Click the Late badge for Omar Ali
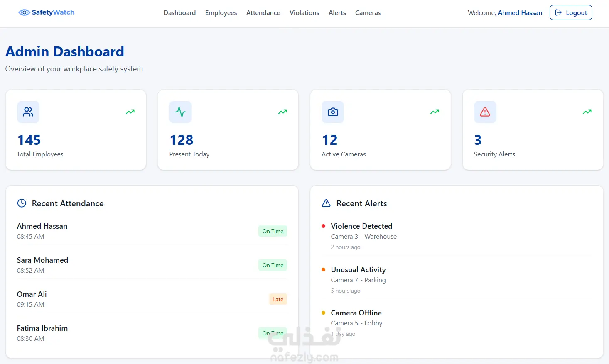 tap(278, 299)
